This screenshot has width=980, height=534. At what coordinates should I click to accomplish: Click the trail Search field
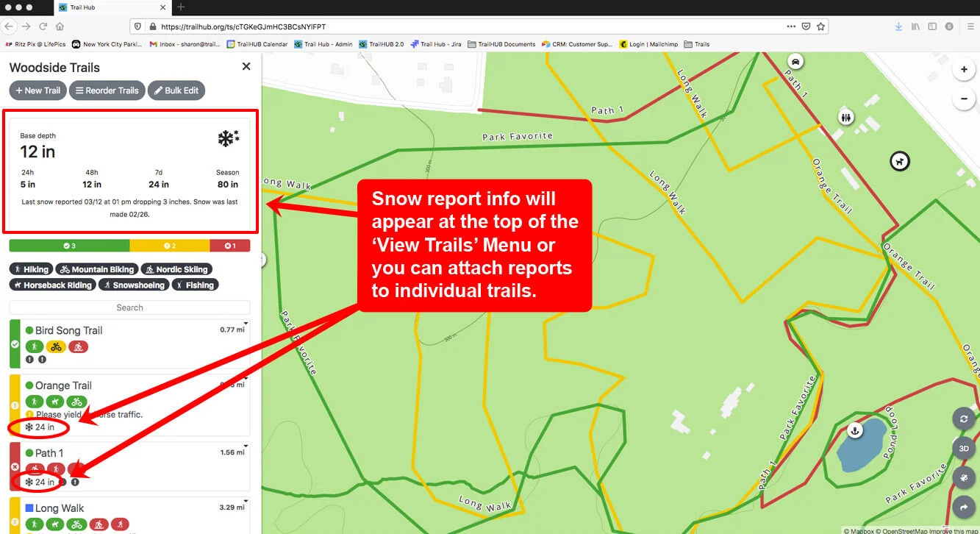point(129,307)
